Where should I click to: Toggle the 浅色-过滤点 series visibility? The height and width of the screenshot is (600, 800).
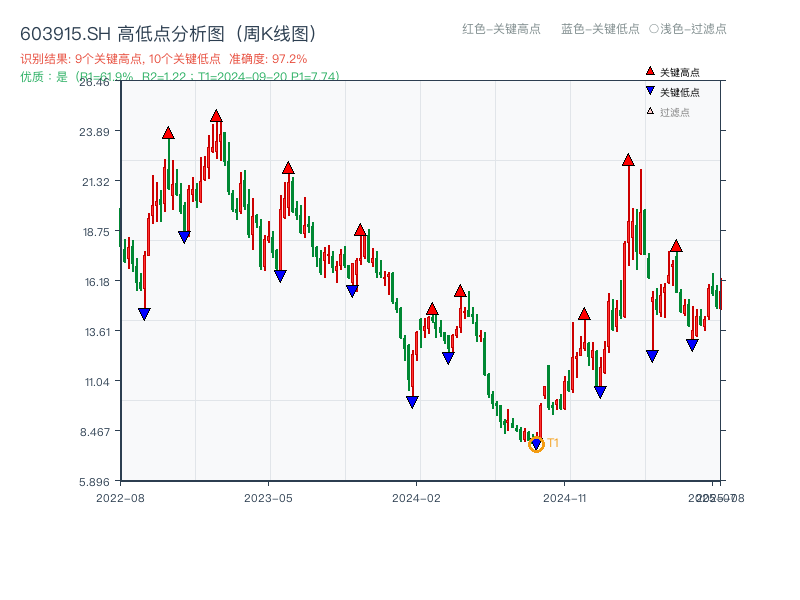click(x=690, y=30)
